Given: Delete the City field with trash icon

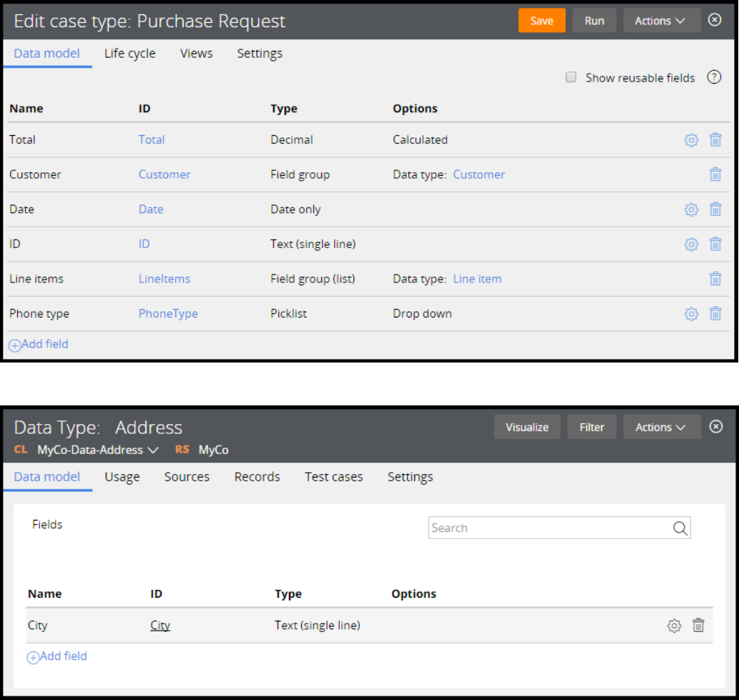Looking at the screenshot, I should coord(698,626).
